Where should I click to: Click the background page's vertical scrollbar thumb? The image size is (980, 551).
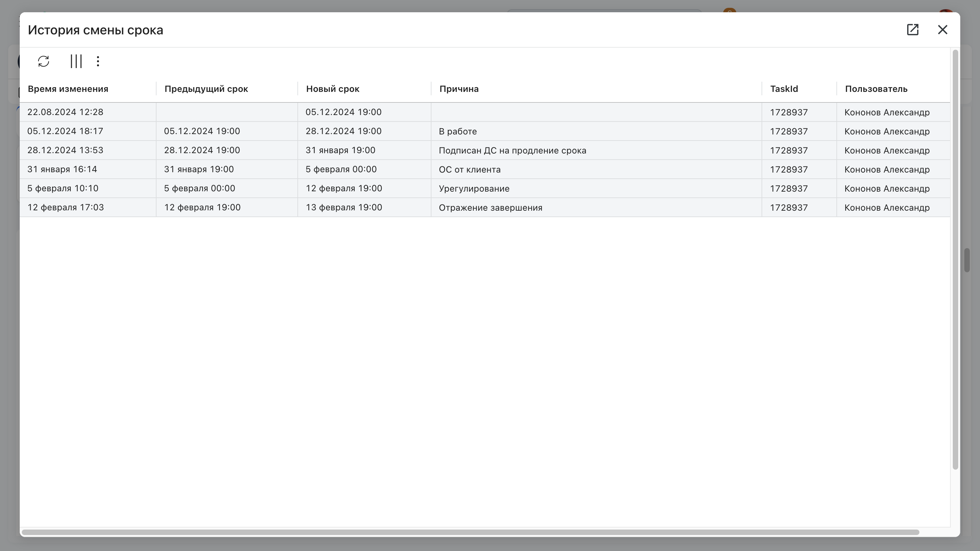click(x=967, y=260)
